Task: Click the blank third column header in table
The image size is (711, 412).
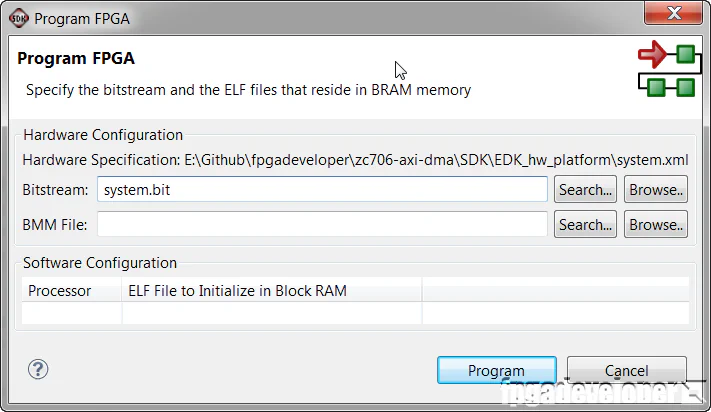Action: click(555, 291)
